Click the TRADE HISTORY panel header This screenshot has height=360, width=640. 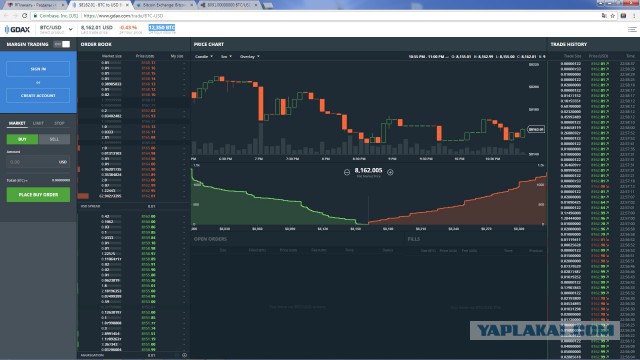click(x=569, y=44)
